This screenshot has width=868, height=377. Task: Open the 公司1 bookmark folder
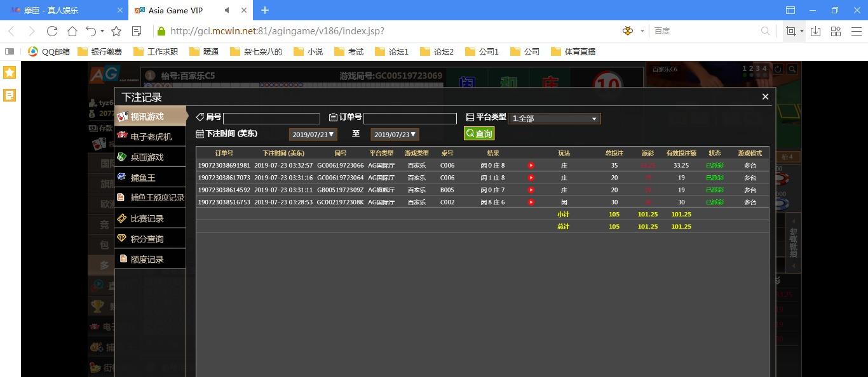pos(482,51)
